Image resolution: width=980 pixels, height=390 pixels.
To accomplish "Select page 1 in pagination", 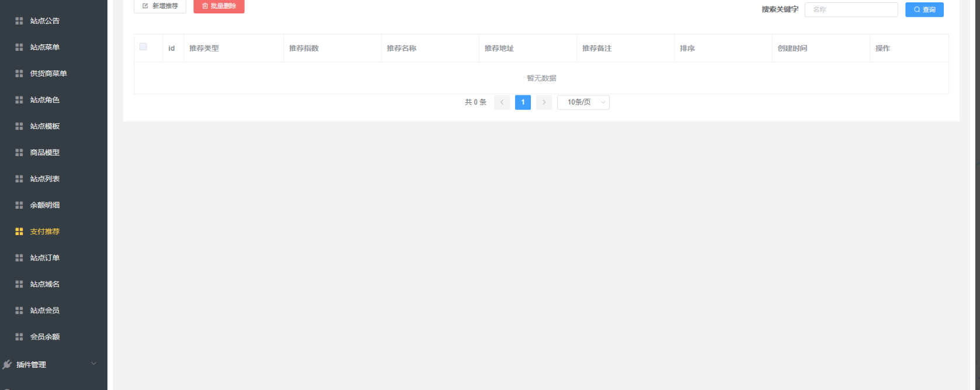I will click(x=523, y=102).
